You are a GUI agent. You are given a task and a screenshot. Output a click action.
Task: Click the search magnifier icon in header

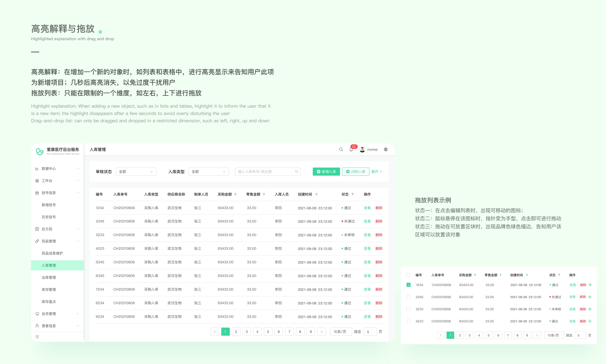click(341, 149)
